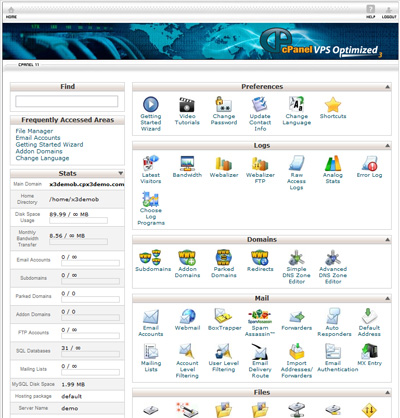Open Change Password
This screenshot has height=418, width=400.
(224, 104)
